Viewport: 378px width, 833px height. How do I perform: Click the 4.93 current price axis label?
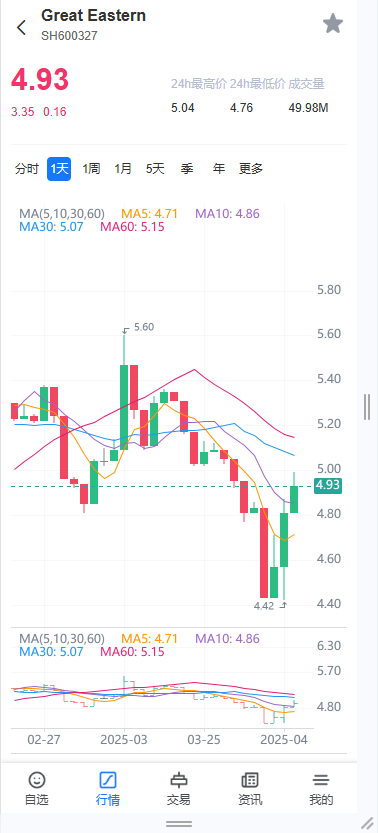click(328, 486)
